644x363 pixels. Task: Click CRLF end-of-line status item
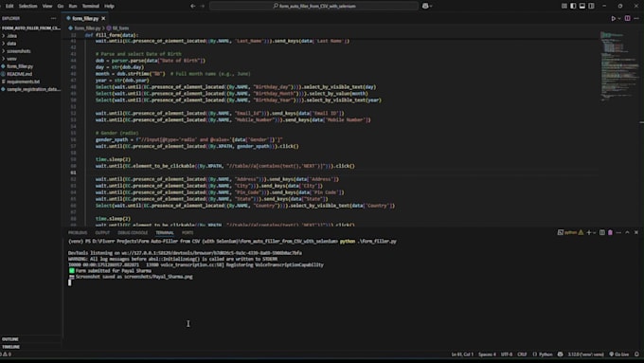click(522, 354)
